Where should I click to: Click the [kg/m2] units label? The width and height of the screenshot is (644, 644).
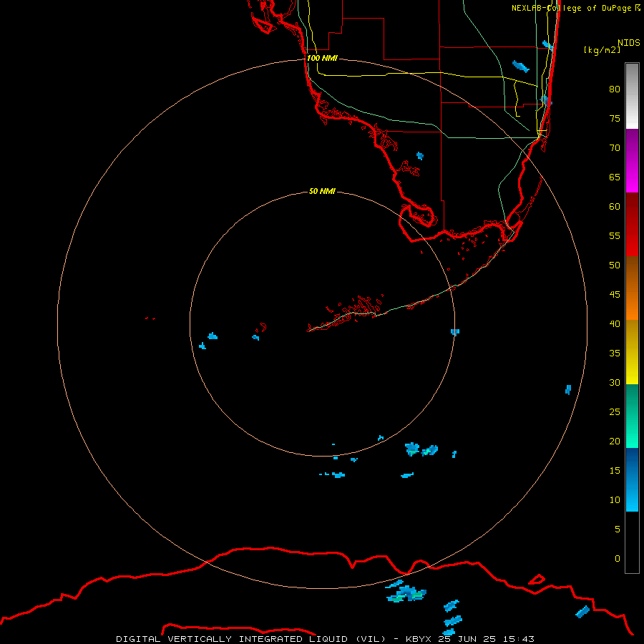[x=602, y=50]
